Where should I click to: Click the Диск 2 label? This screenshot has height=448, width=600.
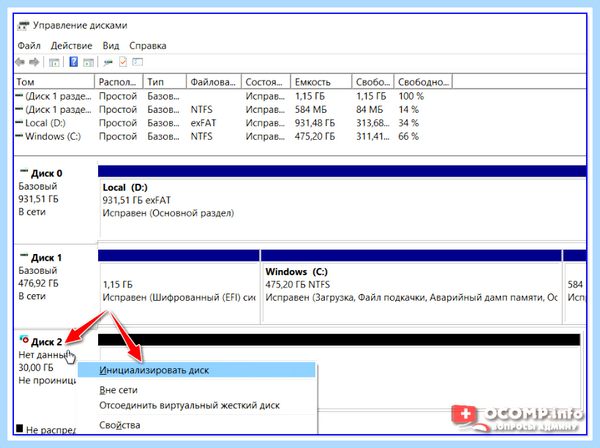click(x=46, y=342)
